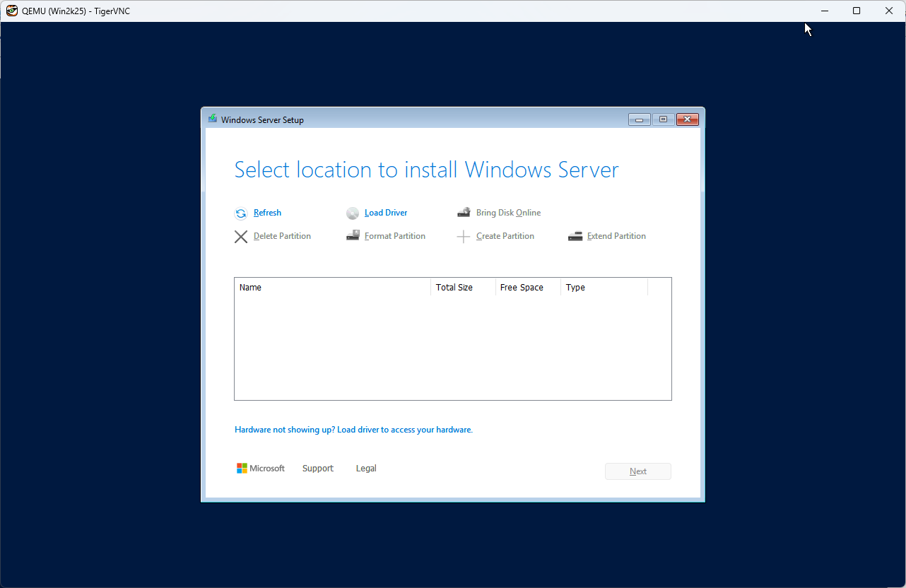The width and height of the screenshot is (906, 588).
Task: Open the Support link
Action: pyautogui.click(x=318, y=469)
